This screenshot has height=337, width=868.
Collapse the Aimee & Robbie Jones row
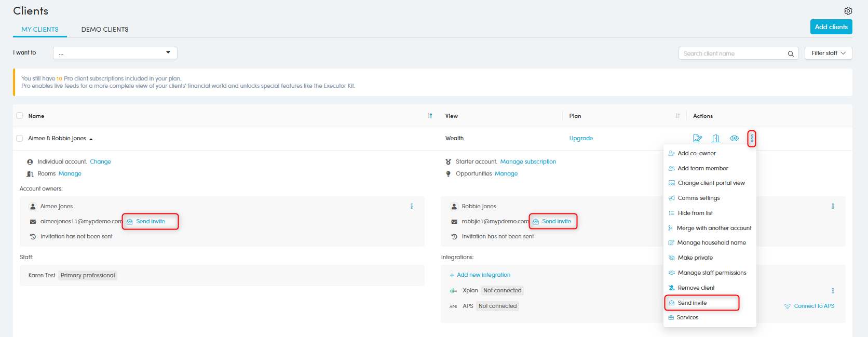[91, 139]
